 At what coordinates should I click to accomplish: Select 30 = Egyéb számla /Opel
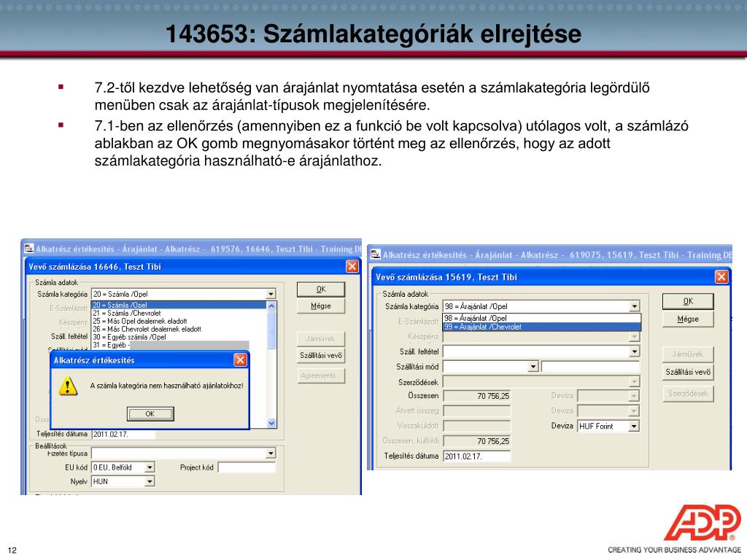[x=179, y=337]
